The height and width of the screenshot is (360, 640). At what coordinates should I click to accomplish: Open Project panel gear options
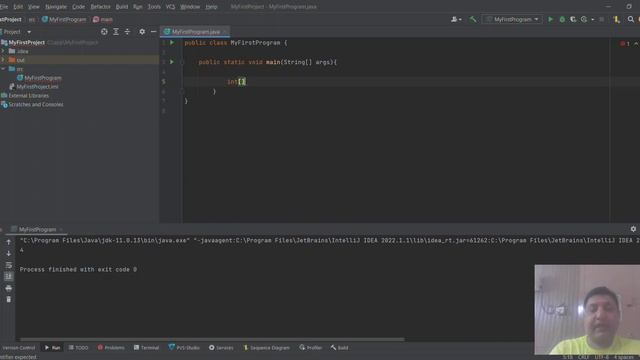coord(142,31)
